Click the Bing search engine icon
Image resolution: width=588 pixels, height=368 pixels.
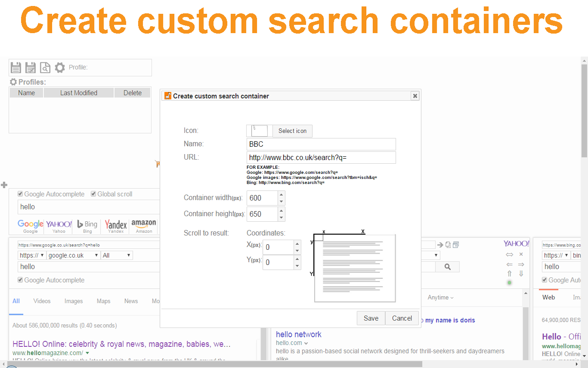coord(86,225)
